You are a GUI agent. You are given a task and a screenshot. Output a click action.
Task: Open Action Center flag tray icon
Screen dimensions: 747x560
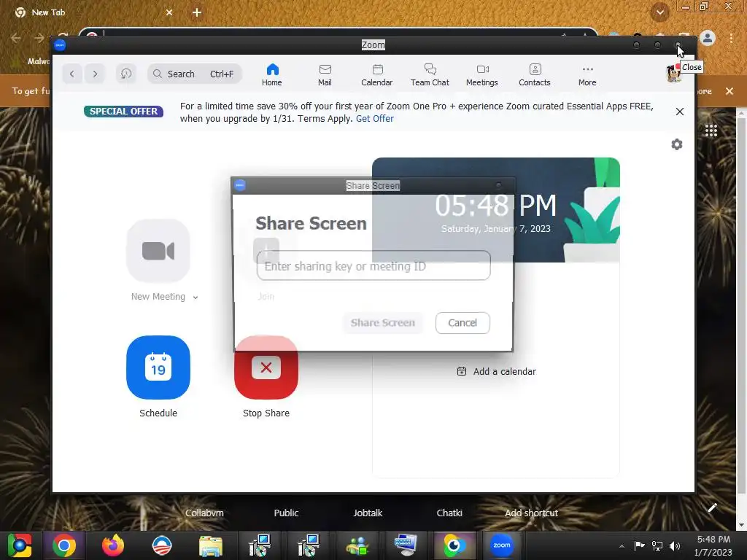639,546
